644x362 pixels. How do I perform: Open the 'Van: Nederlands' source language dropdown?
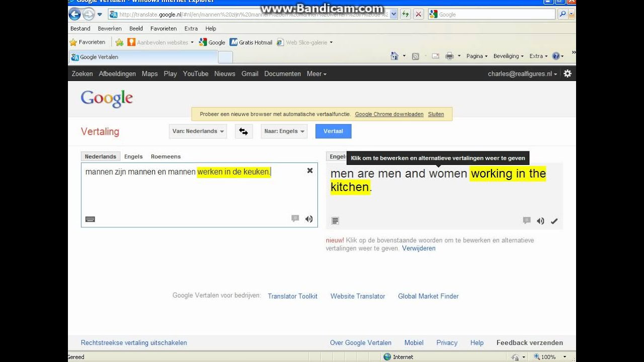point(198,131)
